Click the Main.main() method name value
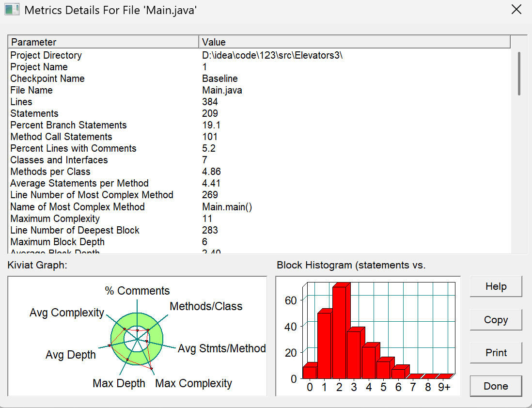532x408 pixels. pos(227,207)
